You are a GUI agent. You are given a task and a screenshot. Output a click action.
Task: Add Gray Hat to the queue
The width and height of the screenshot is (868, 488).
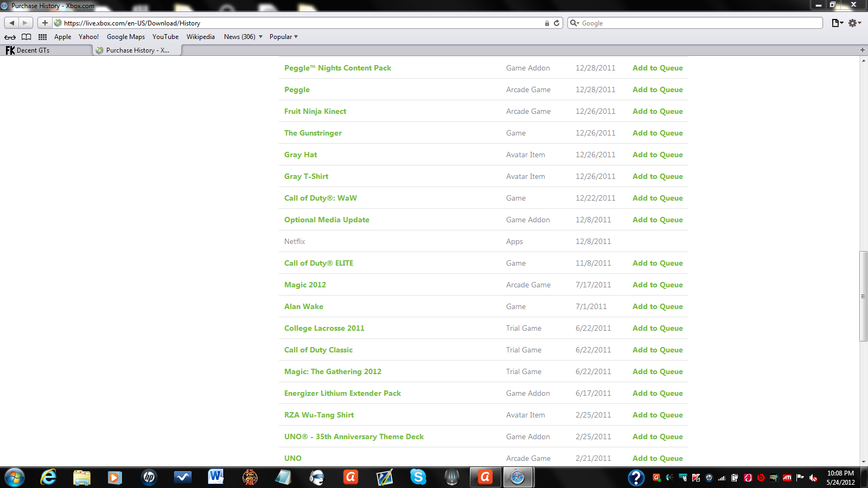pos(658,155)
